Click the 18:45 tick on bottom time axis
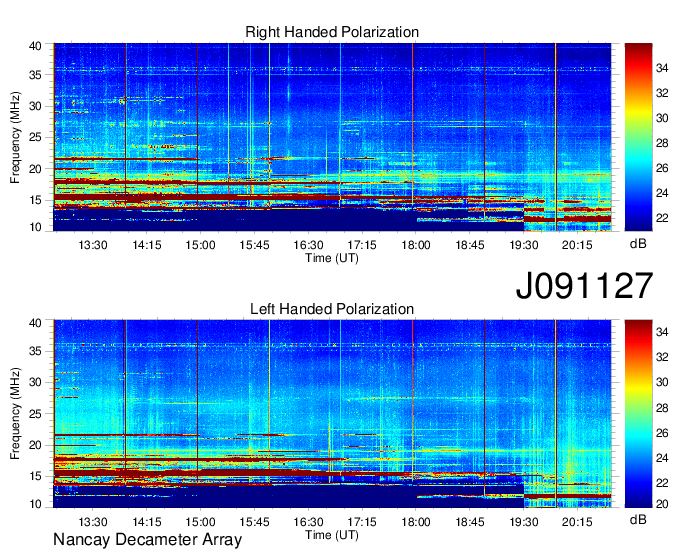Screen dimensions: 680x552 pos(470,522)
